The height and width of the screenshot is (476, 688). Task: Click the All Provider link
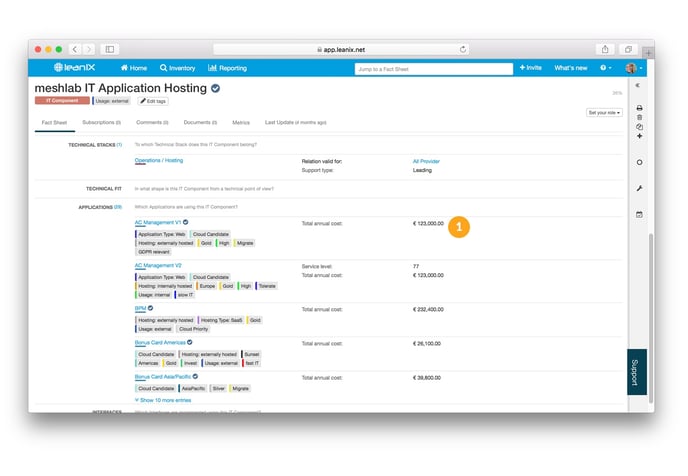click(x=426, y=161)
